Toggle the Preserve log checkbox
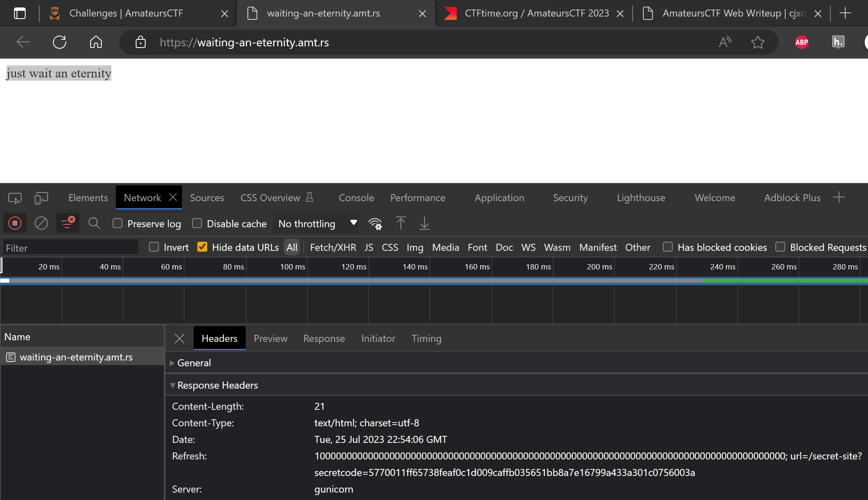 click(x=118, y=223)
